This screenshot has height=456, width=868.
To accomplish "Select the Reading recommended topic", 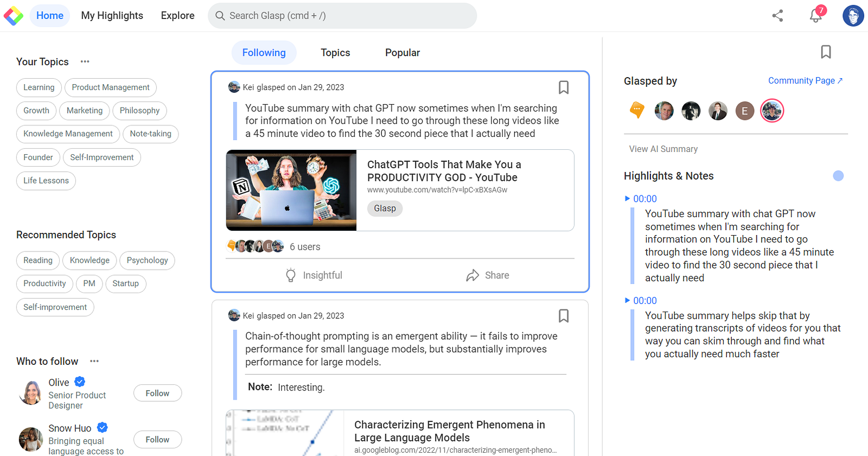I will (38, 261).
